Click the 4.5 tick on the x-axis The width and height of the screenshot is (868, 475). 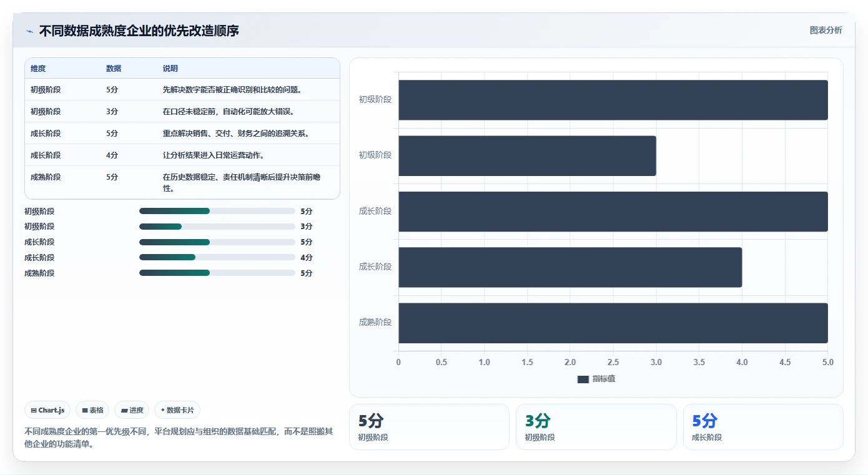tap(785, 362)
